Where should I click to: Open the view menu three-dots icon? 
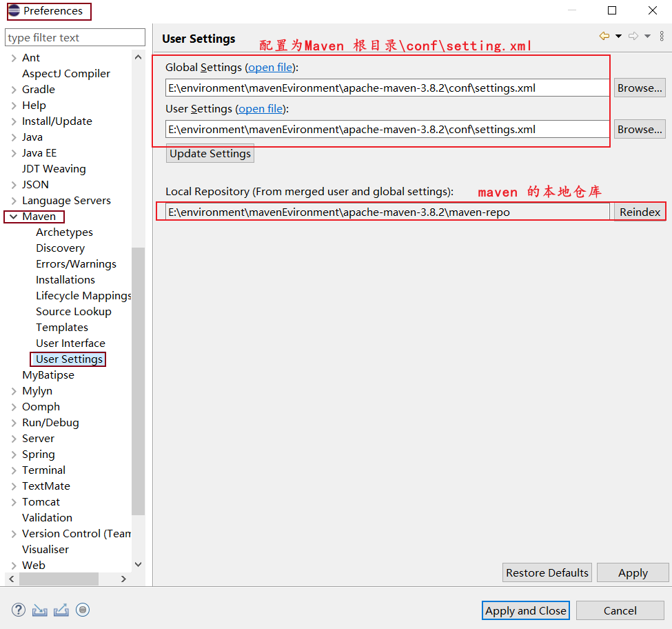(662, 36)
